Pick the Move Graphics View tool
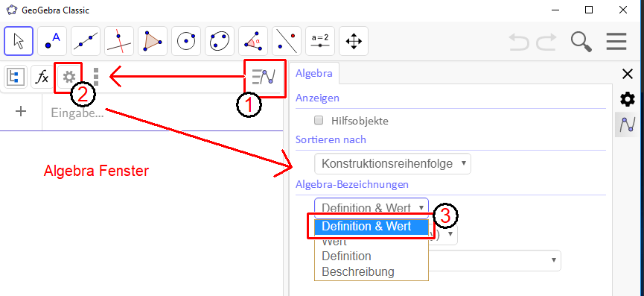This screenshot has width=644, height=296. (354, 41)
